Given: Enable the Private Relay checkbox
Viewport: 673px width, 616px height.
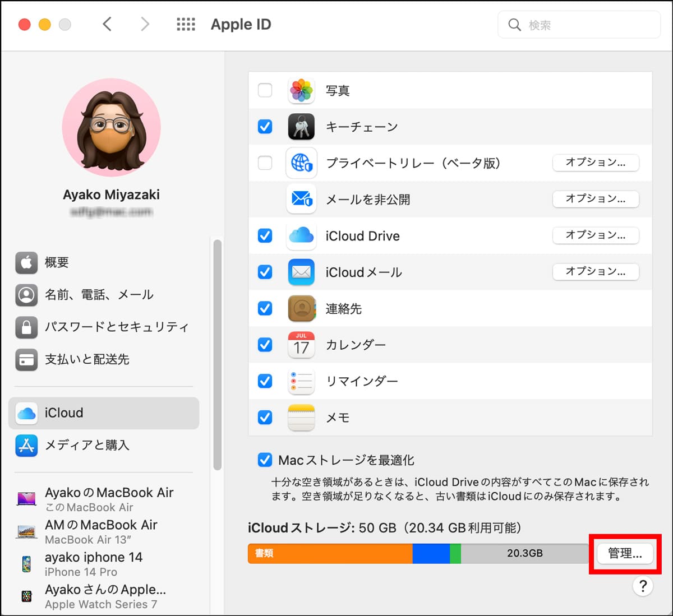Looking at the screenshot, I should pos(265,163).
